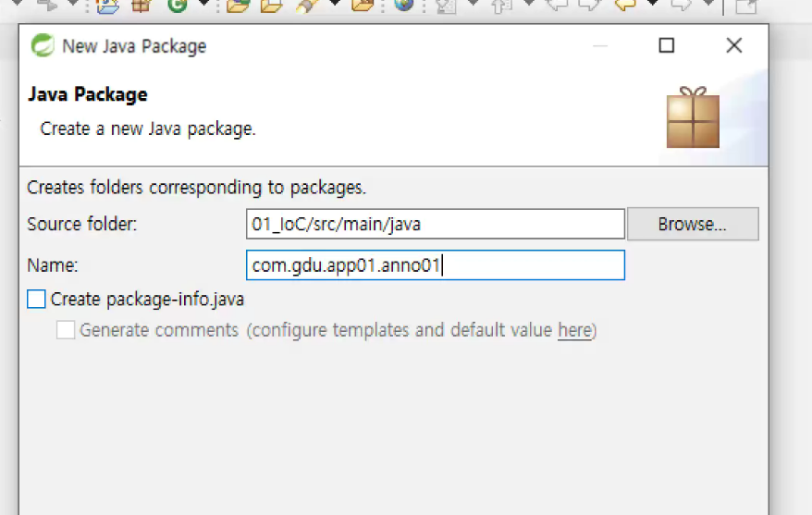Click the yellow back navigation arrow
This screenshot has height=515, width=812.
(x=625, y=6)
